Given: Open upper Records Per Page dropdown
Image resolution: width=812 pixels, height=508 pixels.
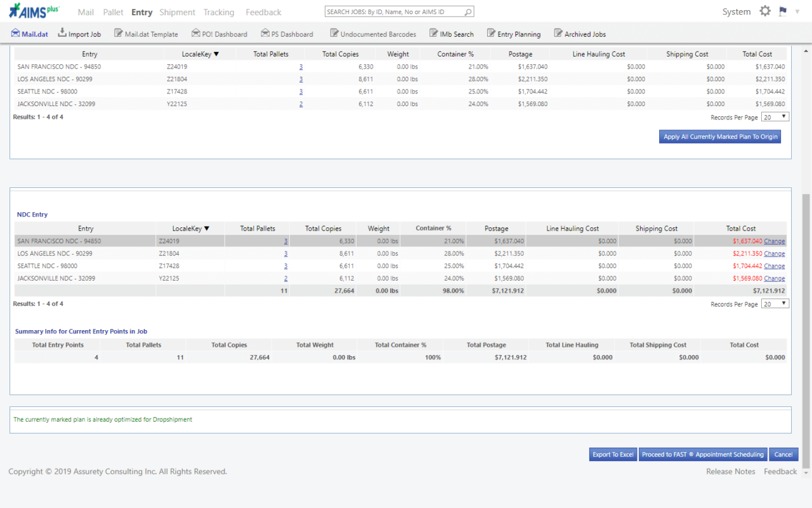Looking at the screenshot, I should [x=775, y=117].
